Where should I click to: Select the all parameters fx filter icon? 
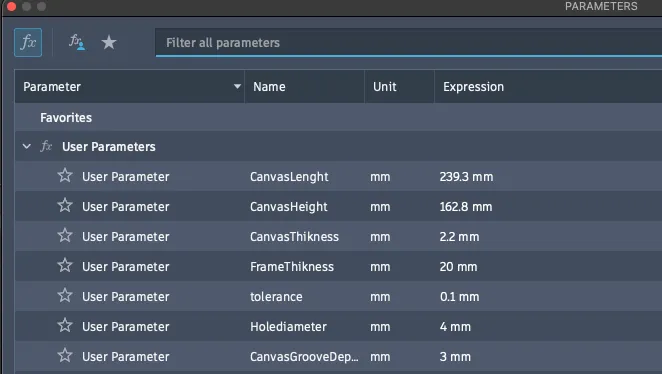(28, 42)
